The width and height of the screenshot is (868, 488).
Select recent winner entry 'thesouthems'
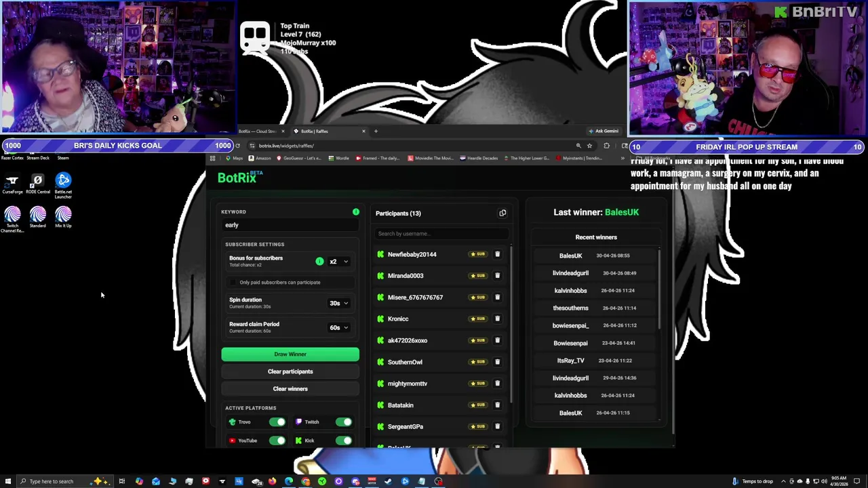tap(595, 308)
